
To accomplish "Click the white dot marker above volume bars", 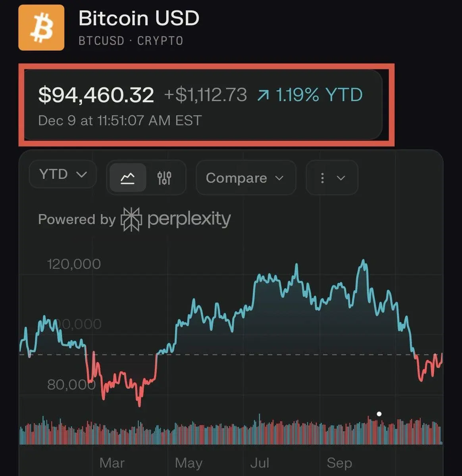I will [x=379, y=414].
